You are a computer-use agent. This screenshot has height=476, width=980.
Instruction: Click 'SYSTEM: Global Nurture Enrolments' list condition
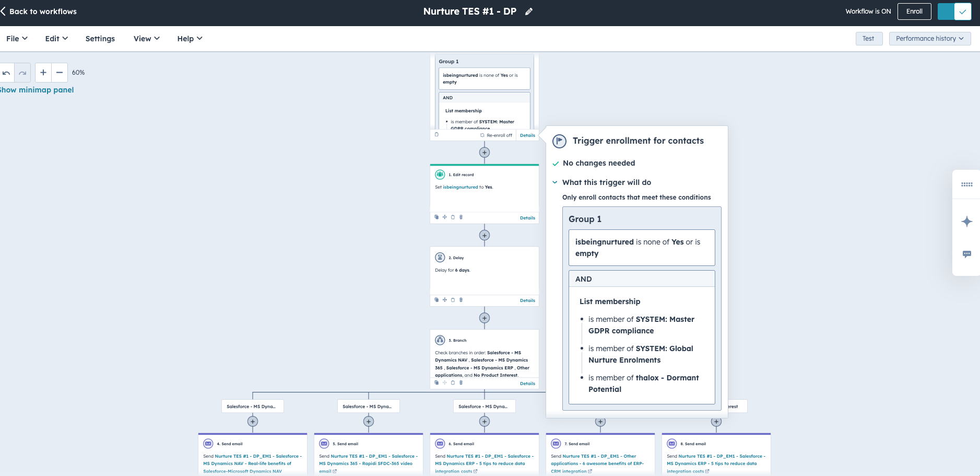(x=641, y=354)
